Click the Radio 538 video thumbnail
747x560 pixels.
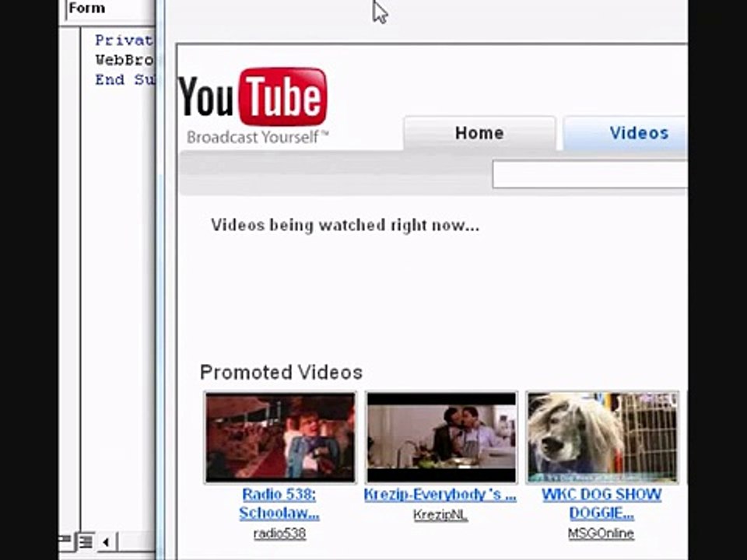(x=280, y=438)
